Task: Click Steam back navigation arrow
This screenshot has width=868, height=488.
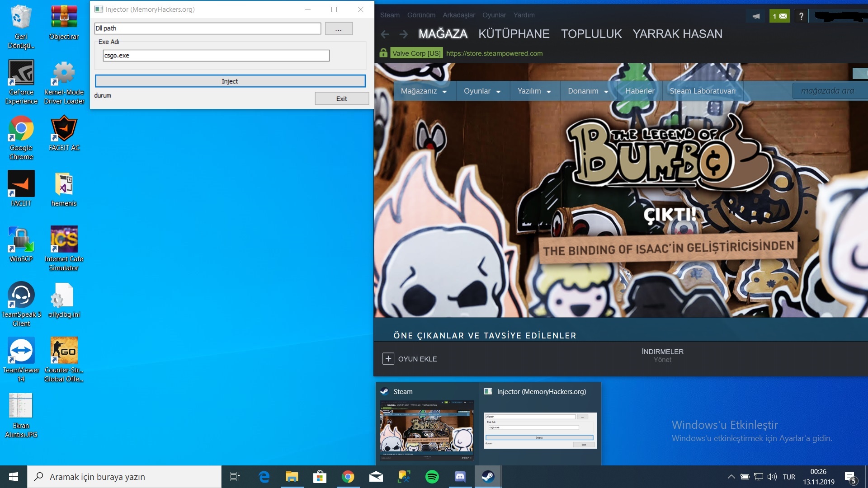Action: pyautogui.click(x=385, y=34)
